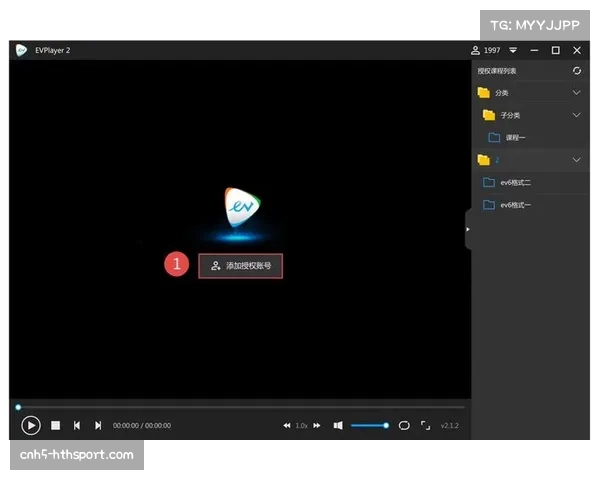Open ev6格式二 course item
600x480 pixels.
pos(515,182)
